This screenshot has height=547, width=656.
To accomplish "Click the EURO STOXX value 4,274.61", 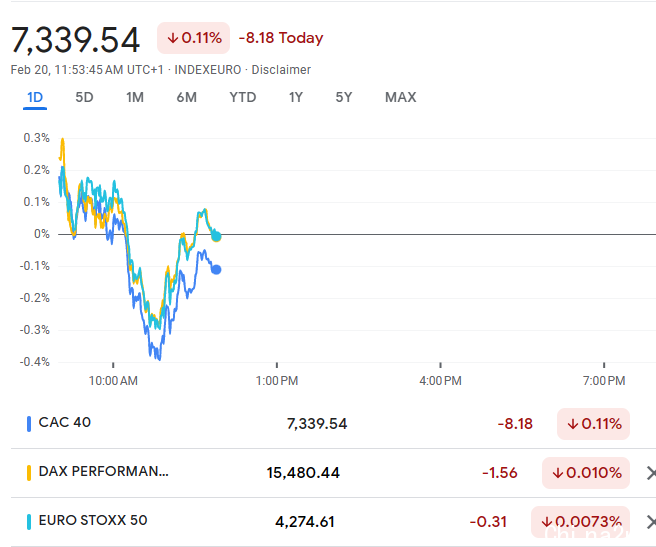I will 305,522.
